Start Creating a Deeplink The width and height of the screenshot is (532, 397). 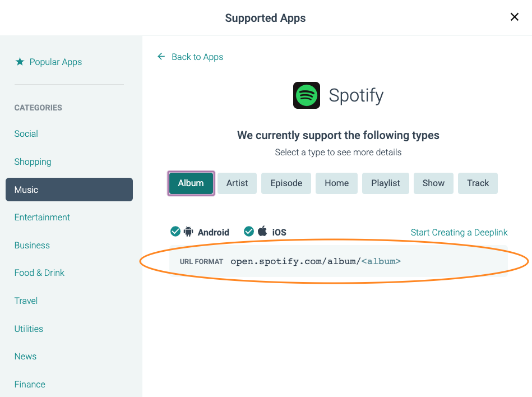459,233
